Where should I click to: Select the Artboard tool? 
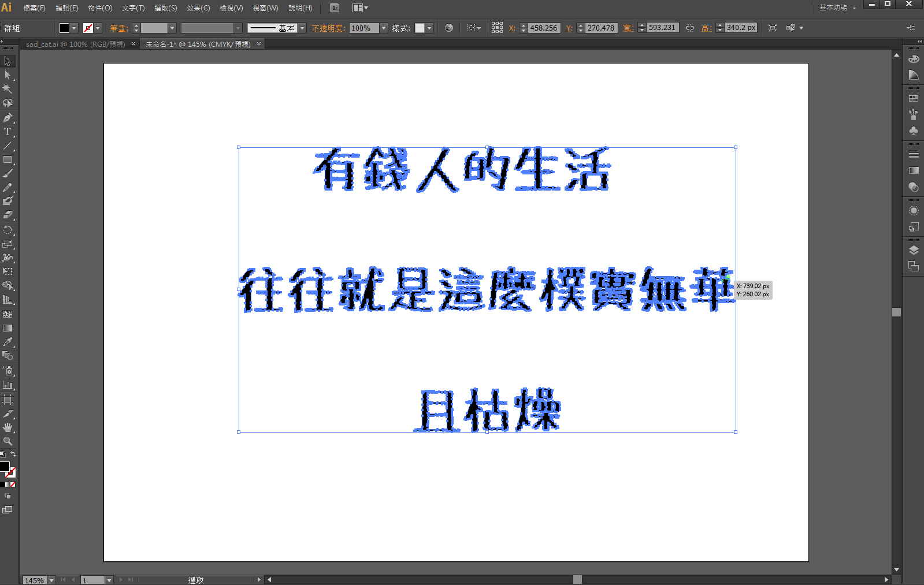tap(8, 400)
